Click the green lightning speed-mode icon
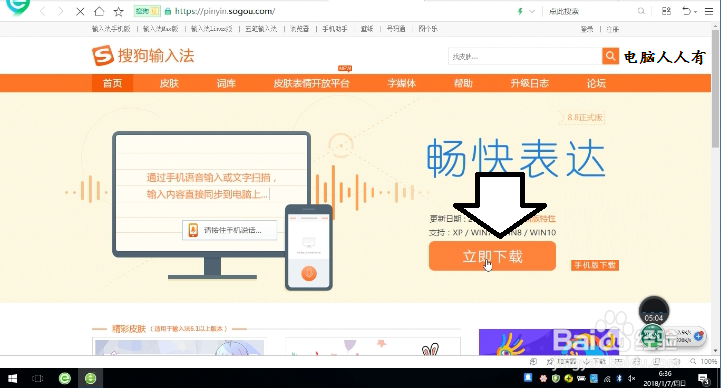This screenshot has height=388, width=721. (x=520, y=11)
